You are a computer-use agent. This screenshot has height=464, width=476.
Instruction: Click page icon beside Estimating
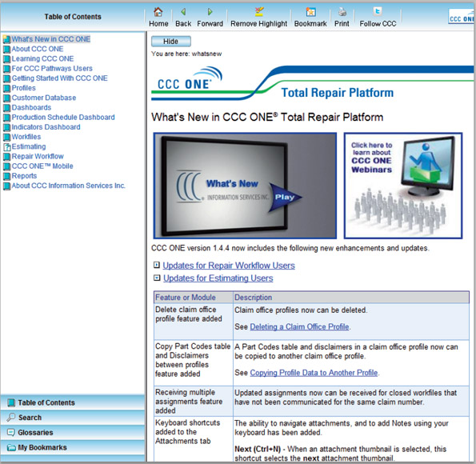pos(6,147)
